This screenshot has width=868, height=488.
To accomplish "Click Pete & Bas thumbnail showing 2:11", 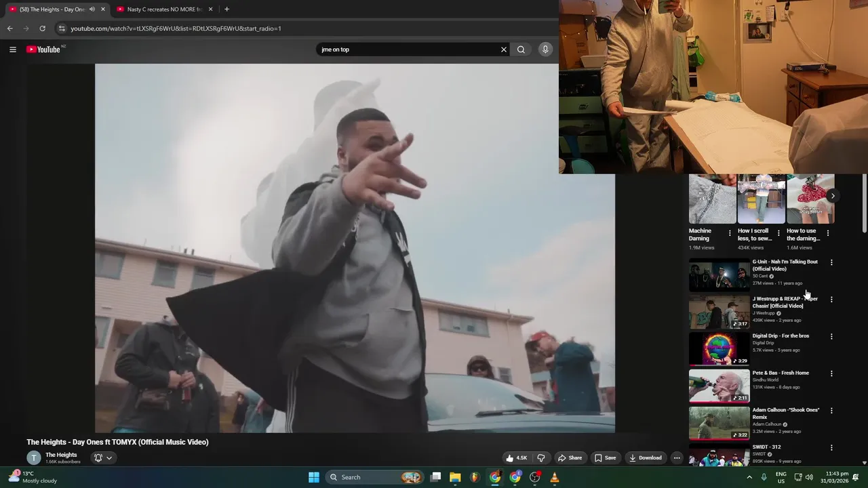I will (719, 386).
